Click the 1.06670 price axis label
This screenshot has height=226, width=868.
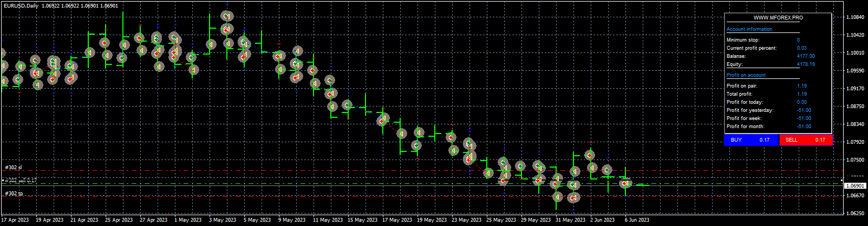click(855, 196)
